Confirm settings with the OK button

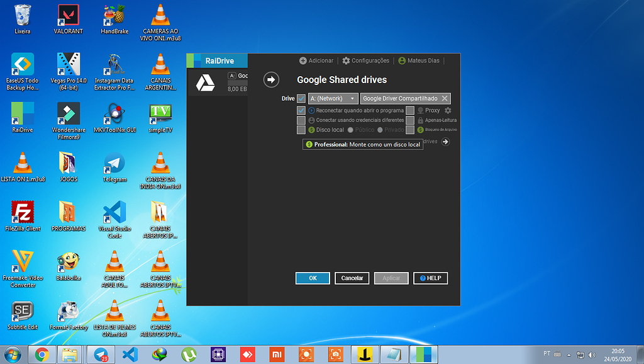(313, 278)
